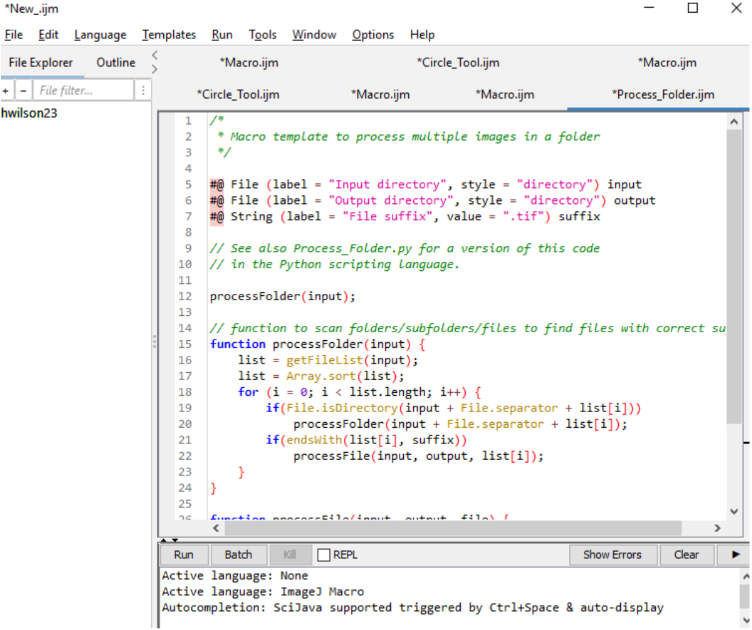Click endsWith on line 21

314,440
